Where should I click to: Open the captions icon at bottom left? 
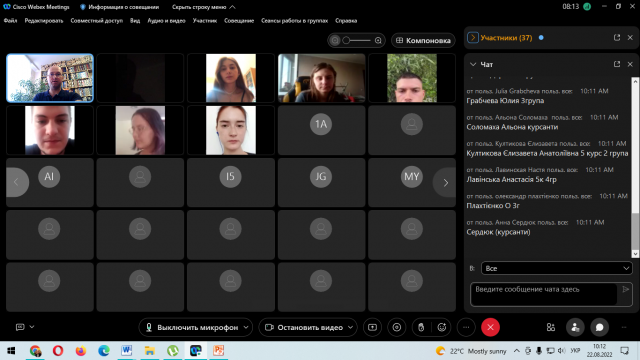click(x=20, y=327)
